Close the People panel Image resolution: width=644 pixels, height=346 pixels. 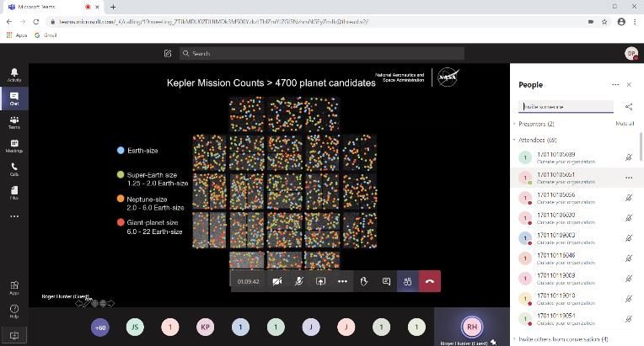click(x=629, y=84)
